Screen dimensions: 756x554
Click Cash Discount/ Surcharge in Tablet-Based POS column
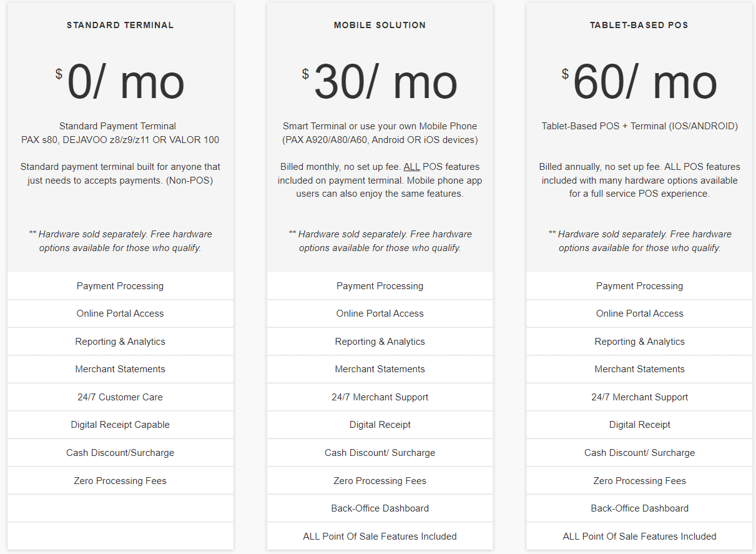tap(639, 453)
